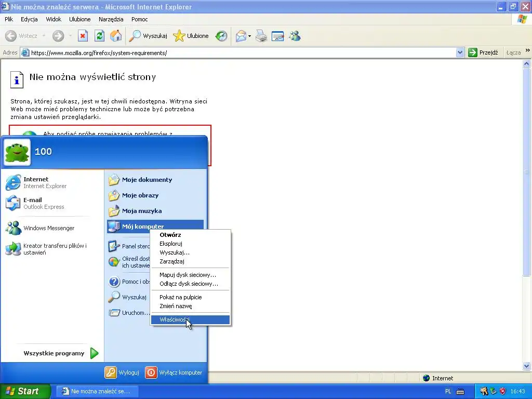Click the red security shield tray icon
This screenshot has height=399, width=532.
(502, 391)
